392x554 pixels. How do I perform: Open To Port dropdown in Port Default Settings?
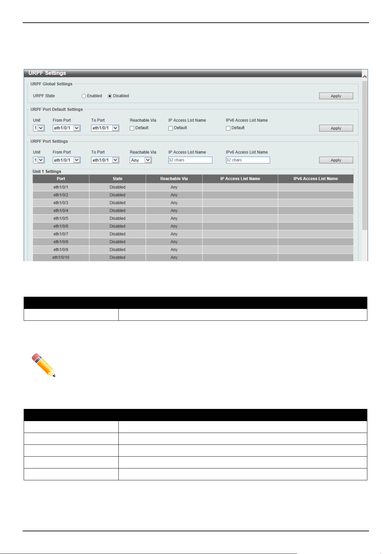(x=105, y=128)
